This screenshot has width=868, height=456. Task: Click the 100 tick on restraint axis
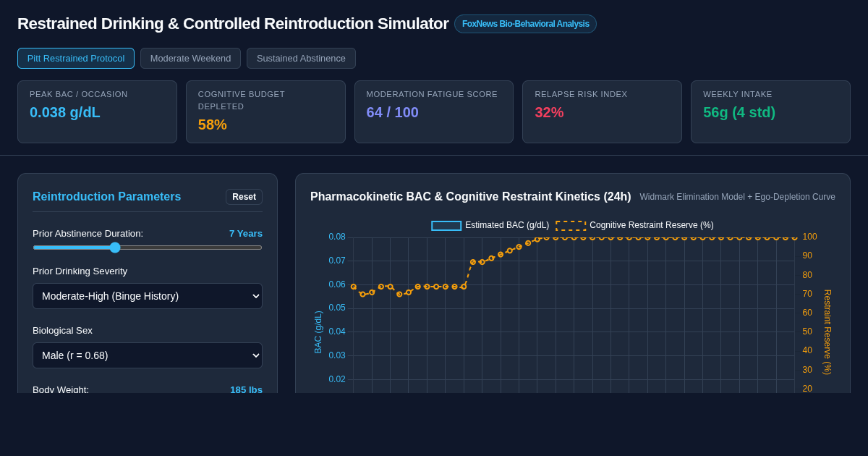(809, 237)
